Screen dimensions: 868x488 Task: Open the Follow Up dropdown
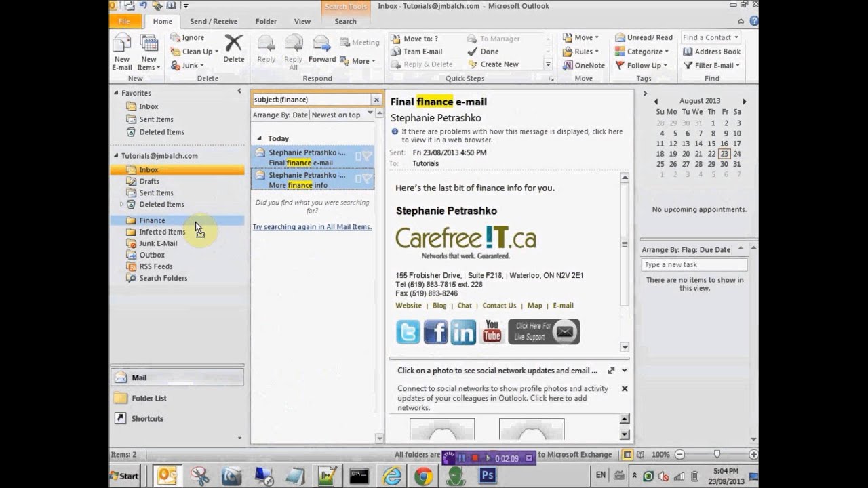point(641,66)
